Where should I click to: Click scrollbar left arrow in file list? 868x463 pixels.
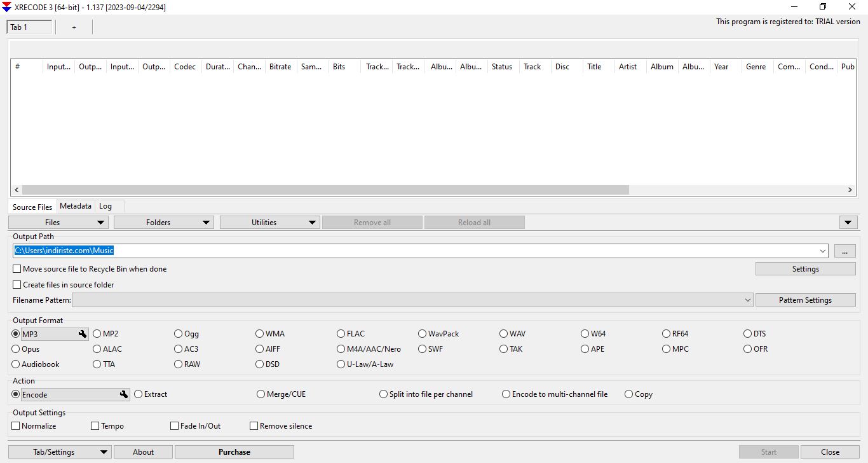click(17, 190)
